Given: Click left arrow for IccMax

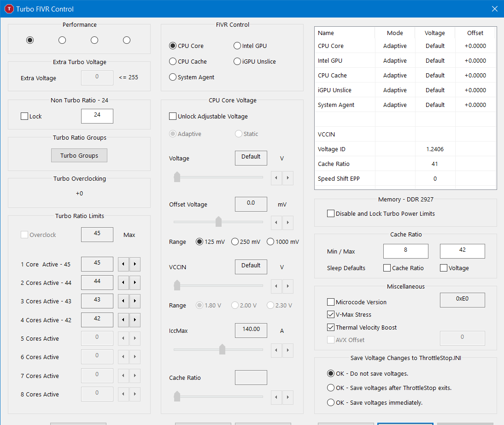Looking at the screenshot, I should coord(276,350).
